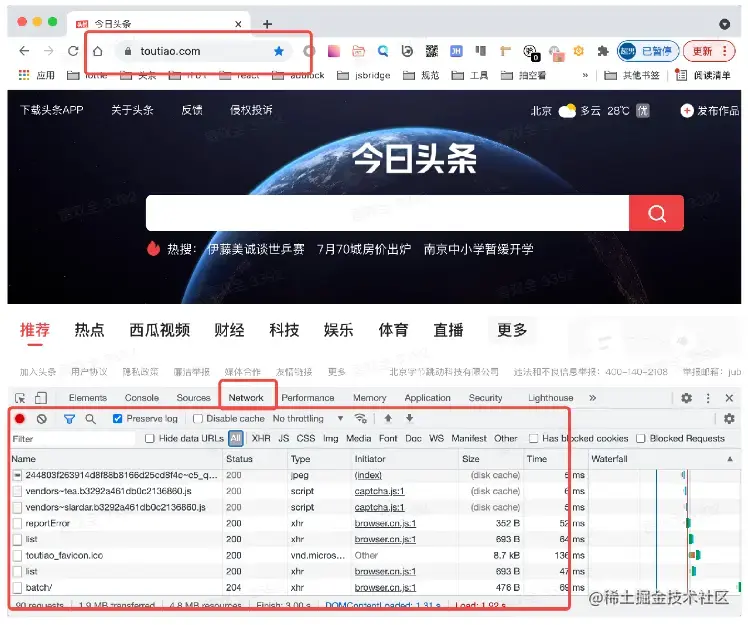Check Has blocked cookies

[533, 438]
